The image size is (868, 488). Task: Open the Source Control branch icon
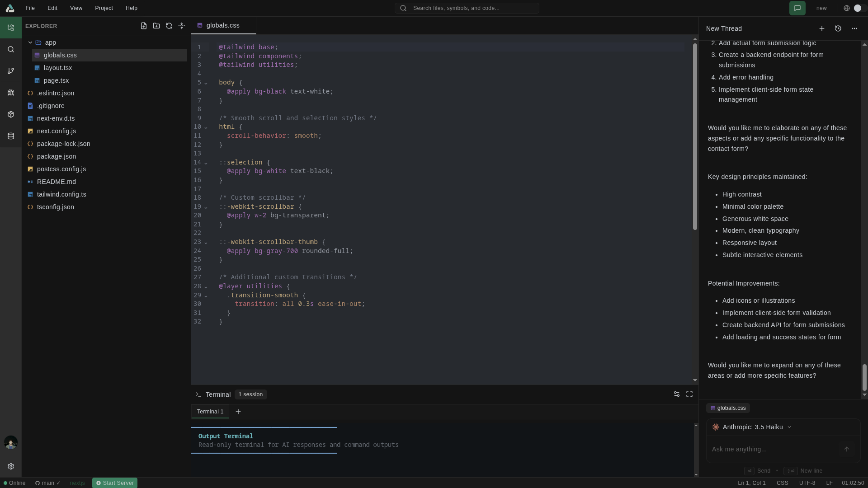(11, 71)
